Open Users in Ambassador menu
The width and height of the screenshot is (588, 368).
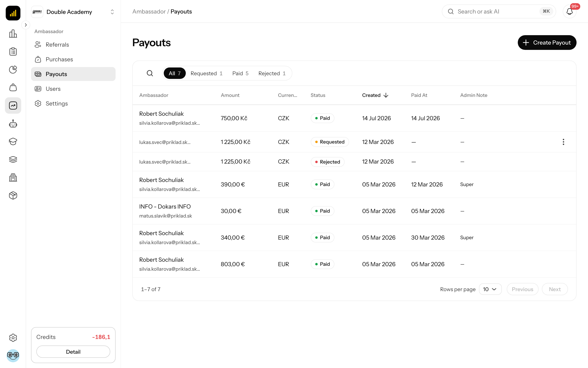point(73,89)
